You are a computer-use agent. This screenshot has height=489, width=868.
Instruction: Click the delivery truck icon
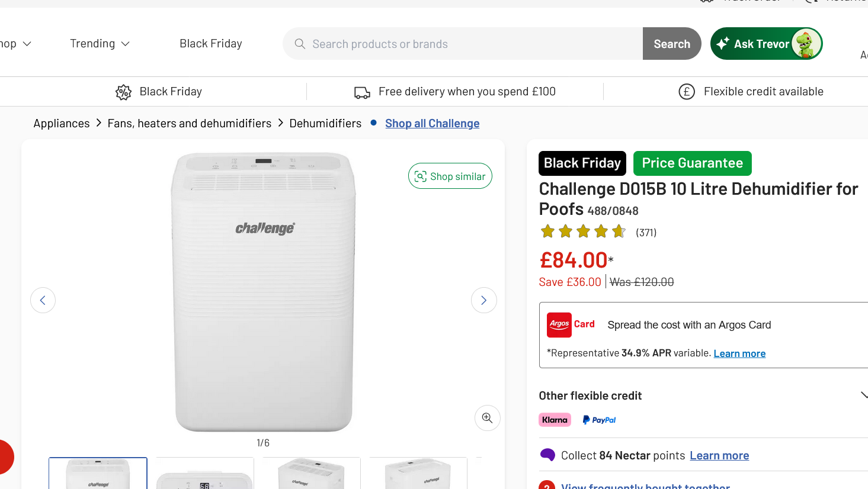(362, 92)
